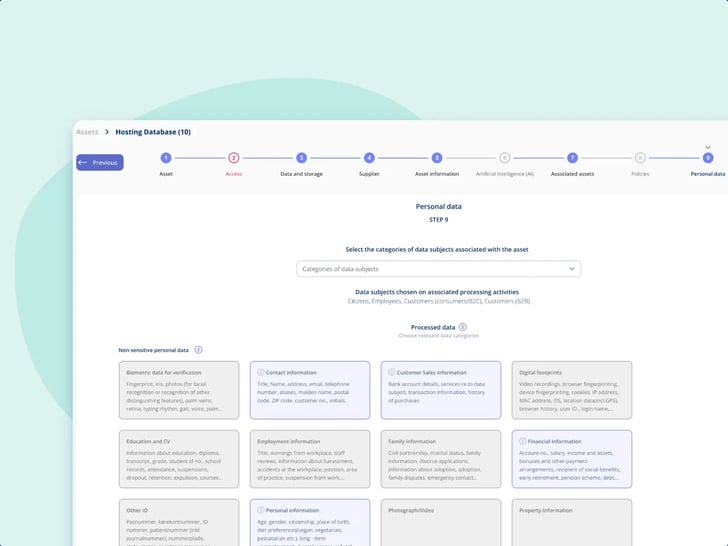Click the back arrow in Previous button
Image resolution: width=728 pixels, height=546 pixels.
[x=83, y=162]
